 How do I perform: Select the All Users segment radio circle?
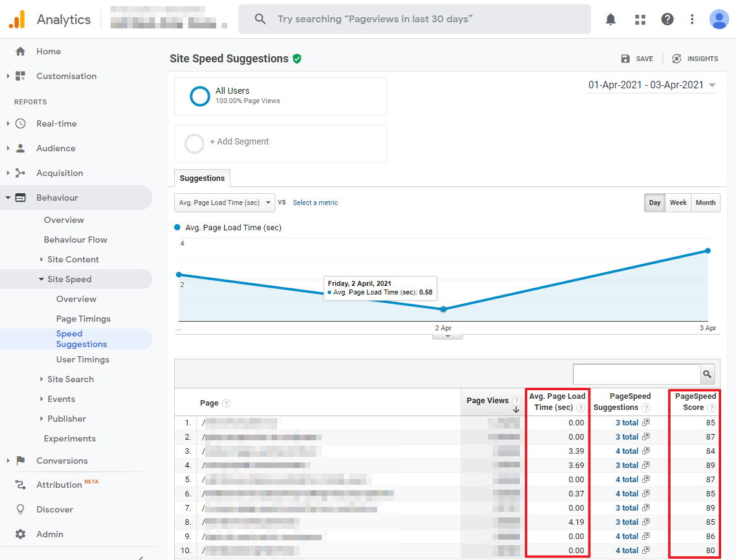point(199,96)
